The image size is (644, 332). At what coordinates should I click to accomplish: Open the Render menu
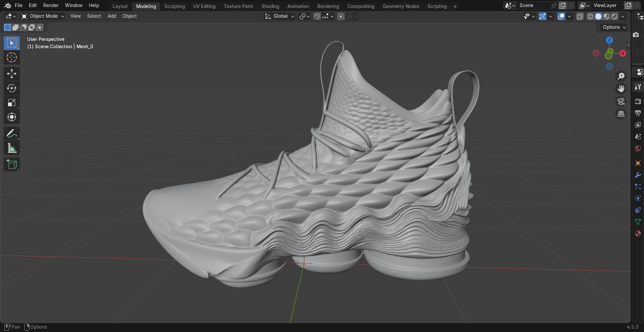click(x=51, y=5)
